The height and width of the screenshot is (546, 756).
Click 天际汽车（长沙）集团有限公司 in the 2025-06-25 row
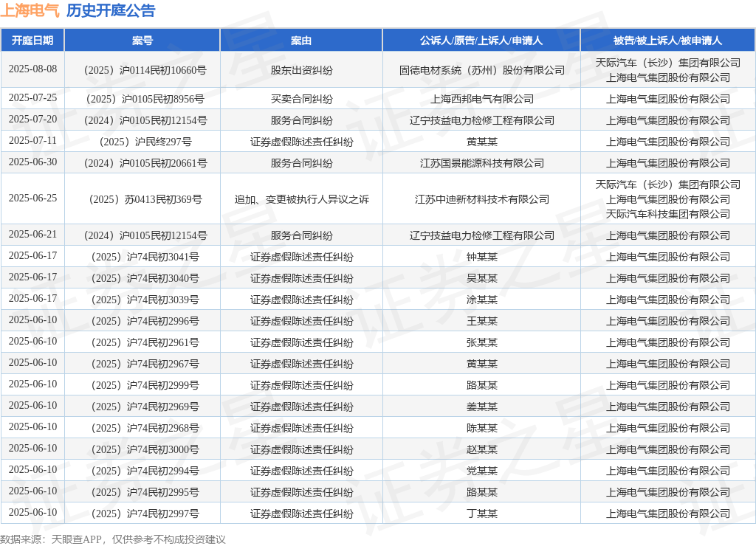(667, 184)
